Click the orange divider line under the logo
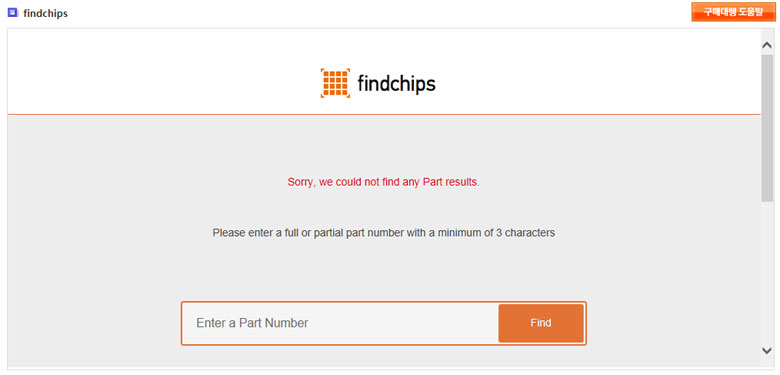Screen dimensions: 780x375 [384, 114]
